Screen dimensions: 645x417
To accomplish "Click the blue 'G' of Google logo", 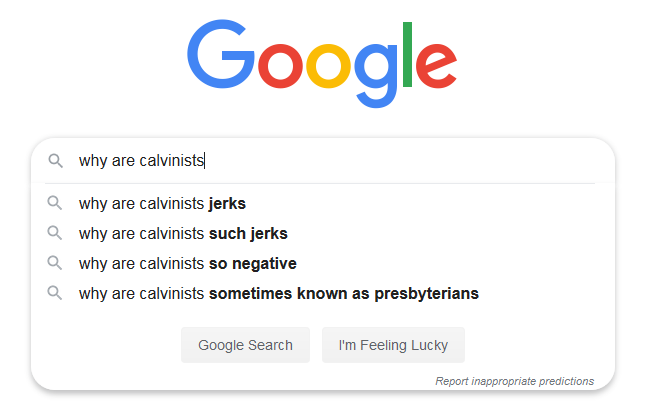I will pos(221,54).
